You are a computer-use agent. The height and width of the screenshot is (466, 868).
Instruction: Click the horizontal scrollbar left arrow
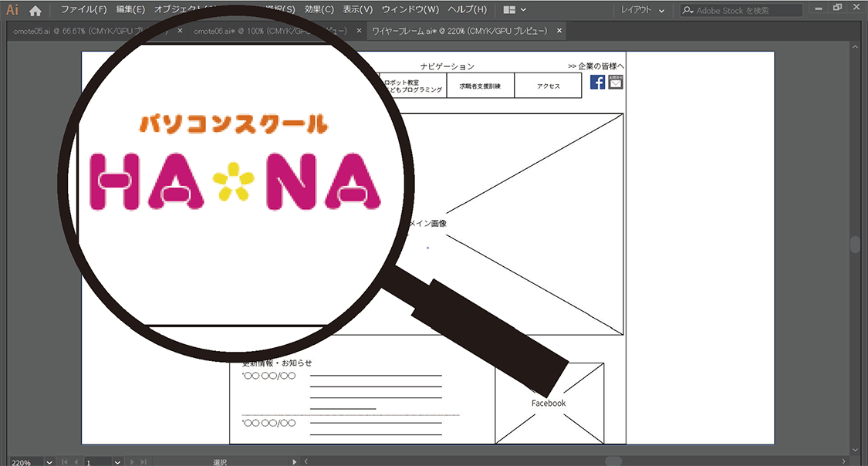[x=306, y=461]
